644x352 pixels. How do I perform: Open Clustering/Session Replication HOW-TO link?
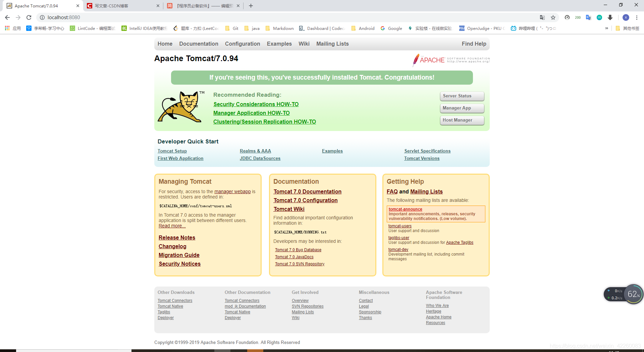[265, 122]
